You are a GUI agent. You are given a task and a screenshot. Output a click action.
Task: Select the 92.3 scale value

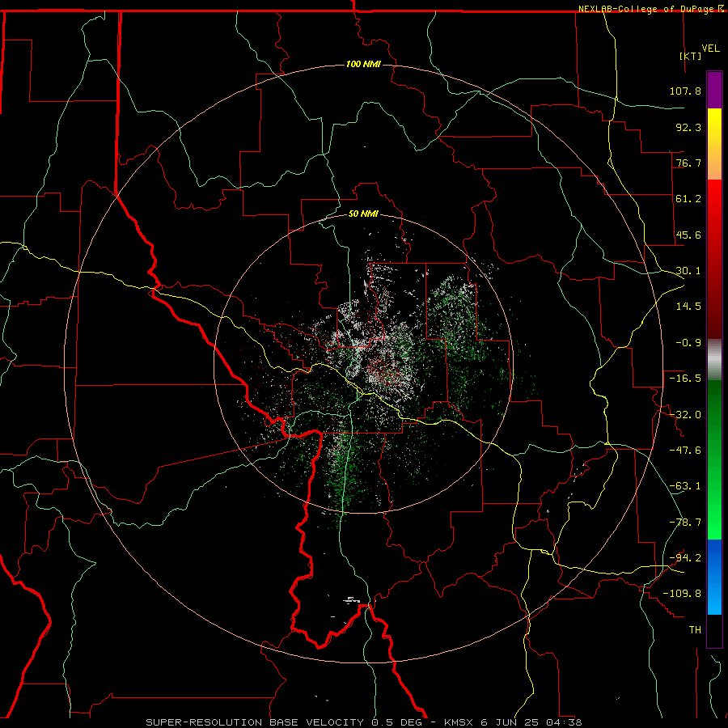(688, 127)
